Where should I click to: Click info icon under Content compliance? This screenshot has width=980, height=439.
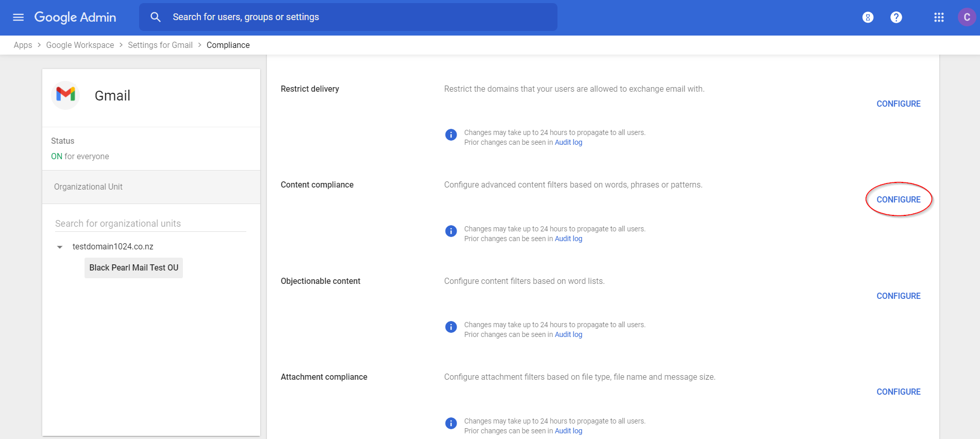[451, 231]
